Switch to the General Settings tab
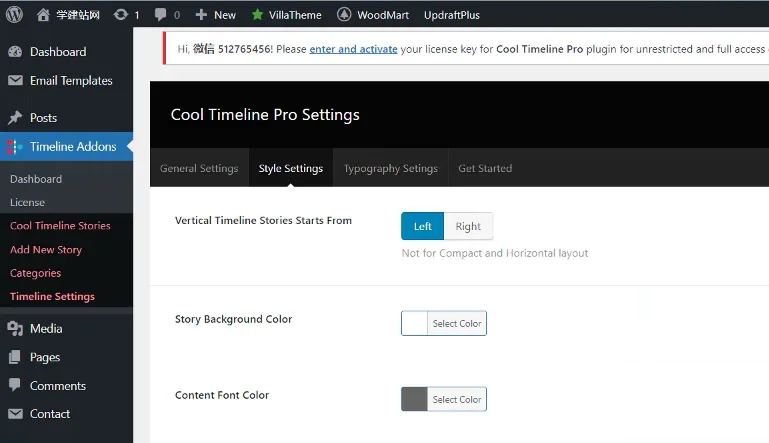 point(199,168)
